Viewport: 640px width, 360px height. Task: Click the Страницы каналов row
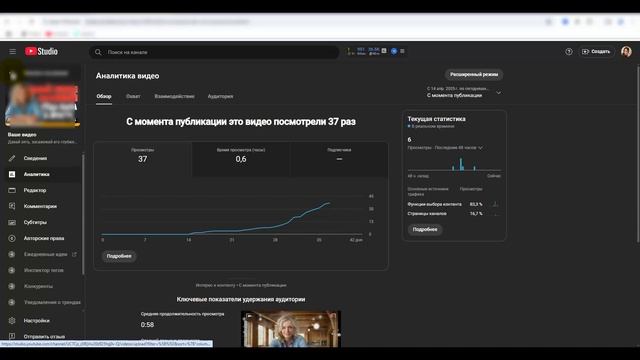[x=453, y=213]
